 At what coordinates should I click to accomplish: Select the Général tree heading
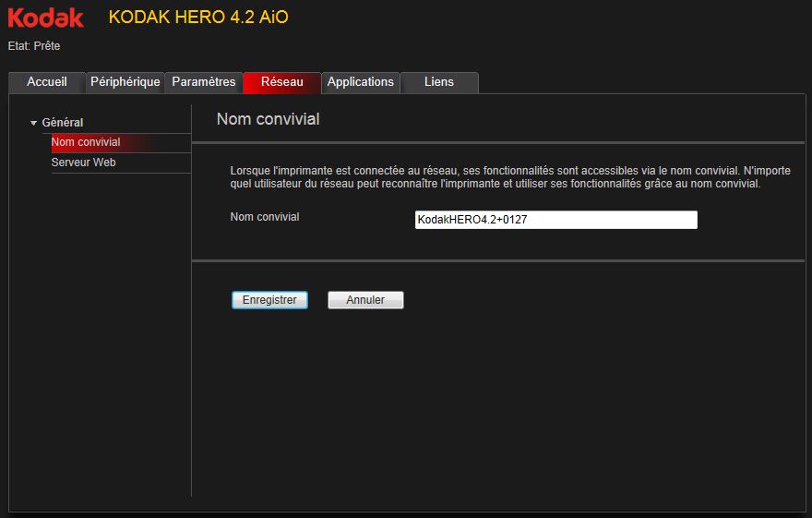(x=63, y=123)
